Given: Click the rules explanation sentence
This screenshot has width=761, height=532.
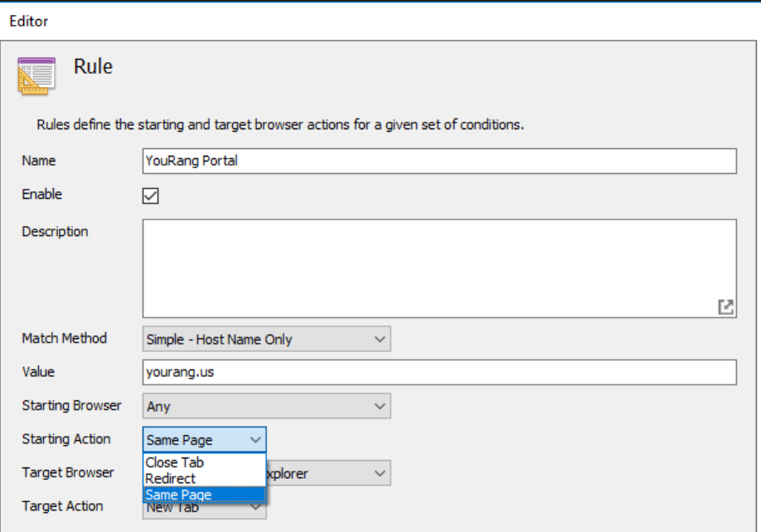Looking at the screenshot, I should pos(280,125).
